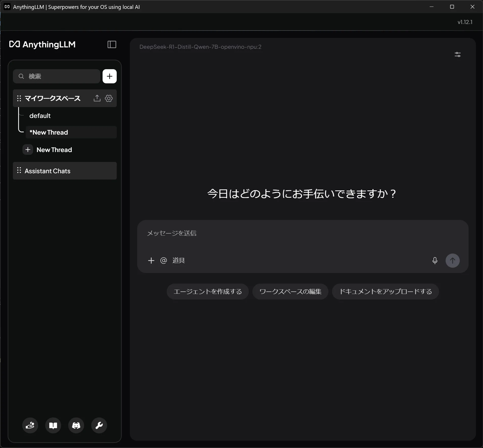Image resolution: width=483 pixels, height=448 pixels.
Task: Open the support hand-heart icon
Action: click(30, 425)
